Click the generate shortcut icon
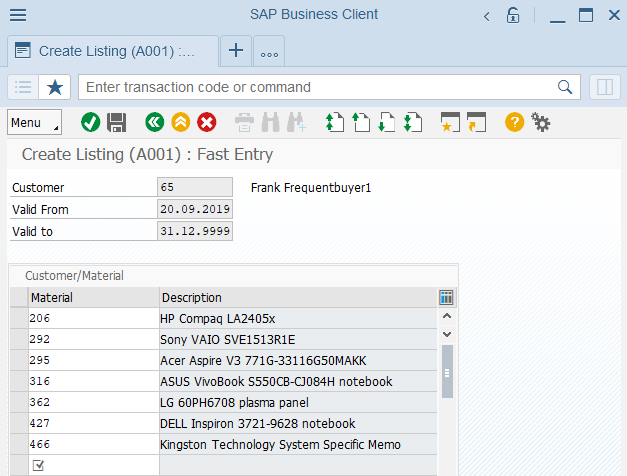 [476, 122]
